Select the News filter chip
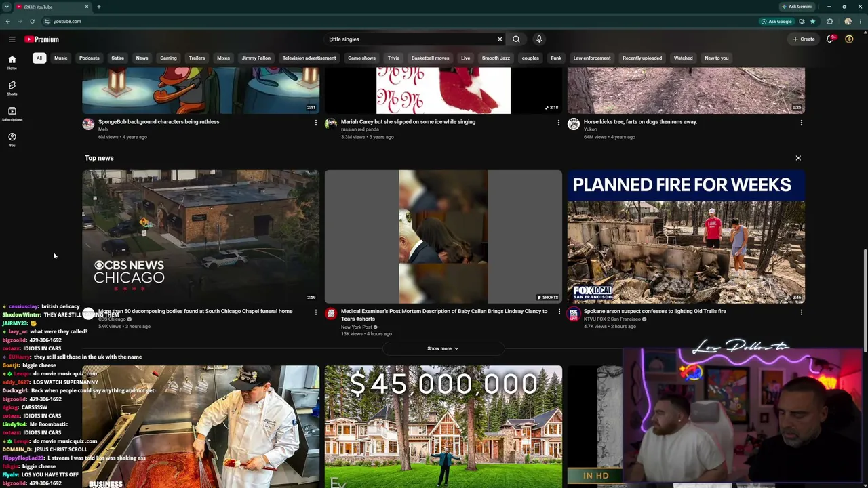868x488 pixels. tap(142, 58)
